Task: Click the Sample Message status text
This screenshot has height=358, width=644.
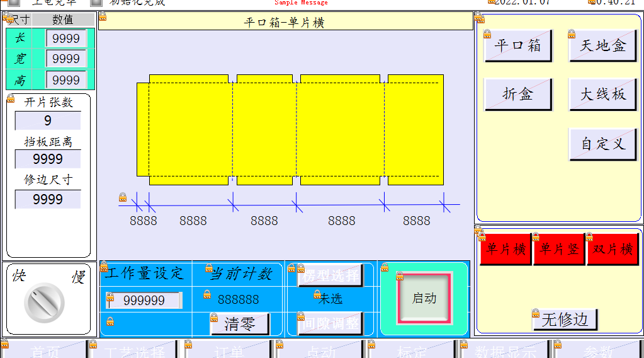Action: point(301,3)
